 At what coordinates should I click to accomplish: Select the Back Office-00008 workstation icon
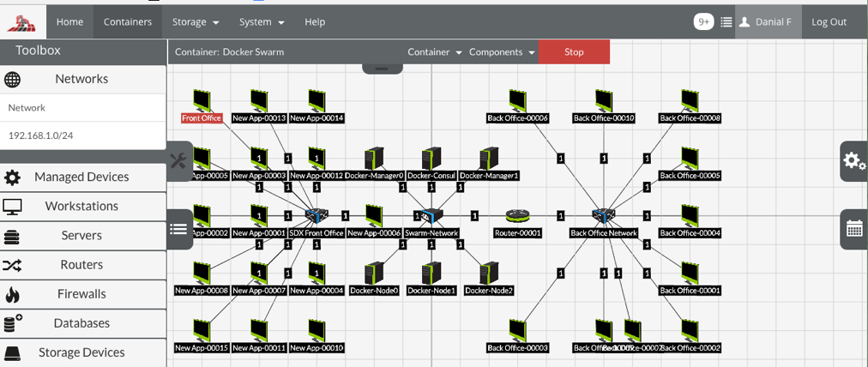coord(690,100)
